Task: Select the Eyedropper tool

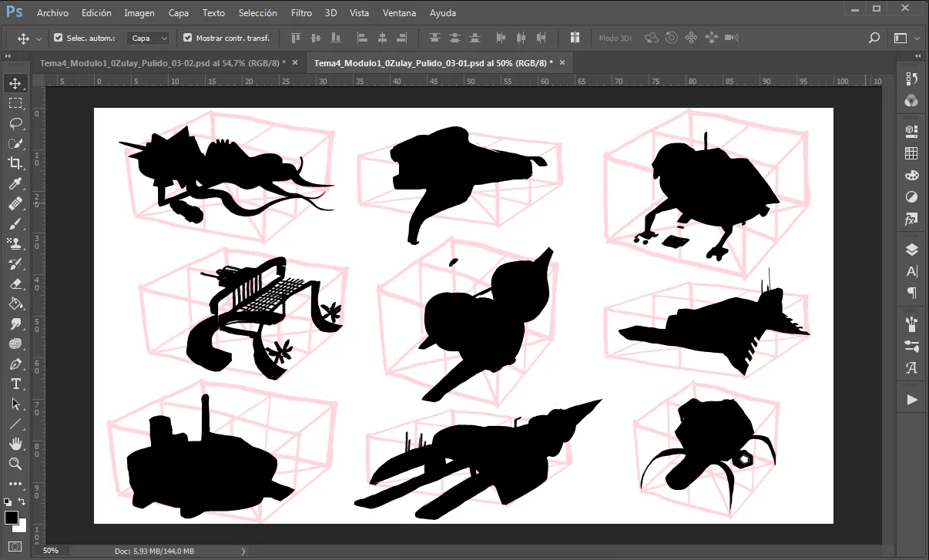Action: [15, 183]
